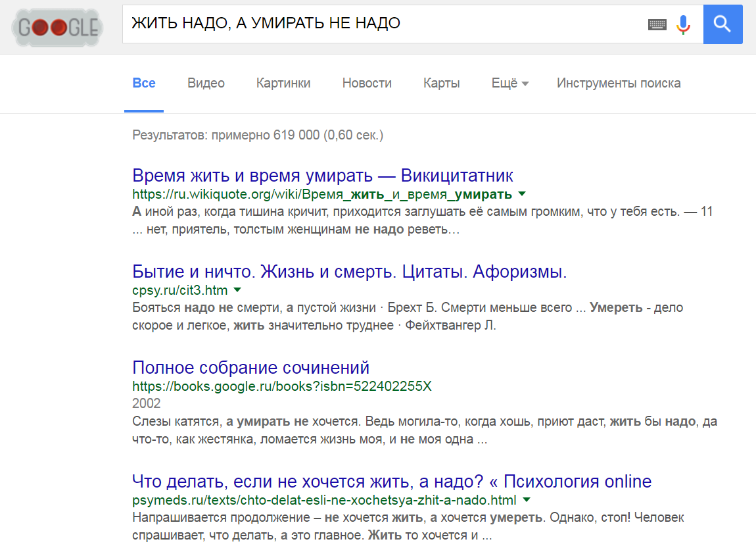Open the Психология online result link
Viewport: 756px width, 554px height.
pos(391,481)
